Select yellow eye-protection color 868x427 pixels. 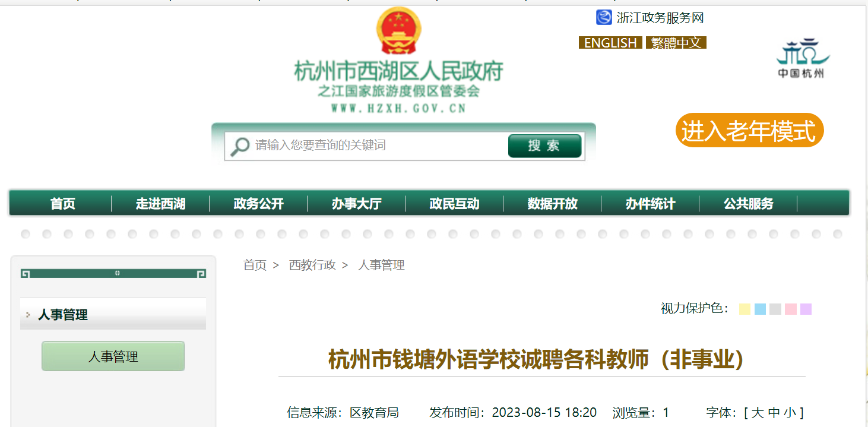pyautogui.click(x=745, y=309)
